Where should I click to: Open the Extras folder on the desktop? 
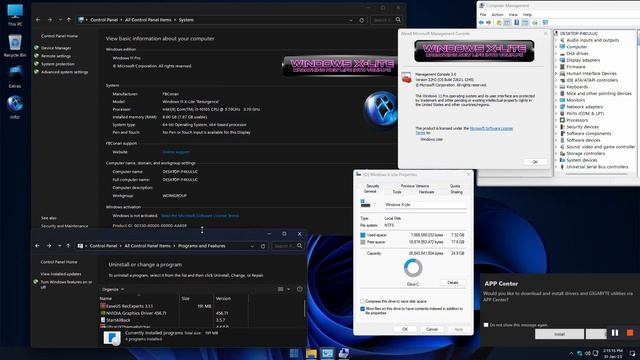[15, 77]
